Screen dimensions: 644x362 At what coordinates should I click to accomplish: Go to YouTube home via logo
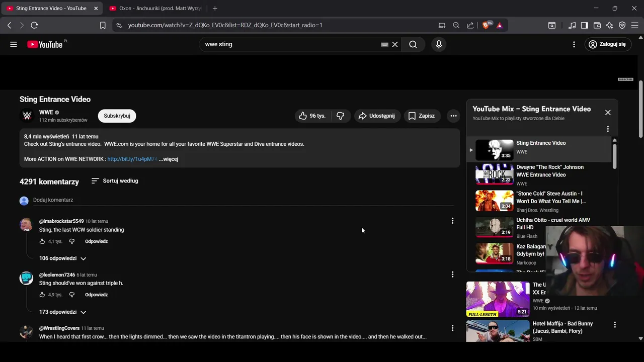(45, 44)
